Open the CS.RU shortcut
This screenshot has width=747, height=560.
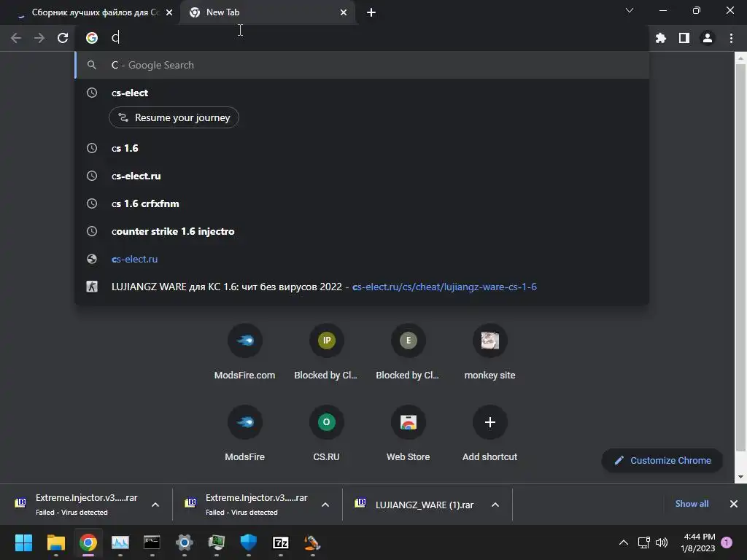point(326,433)
